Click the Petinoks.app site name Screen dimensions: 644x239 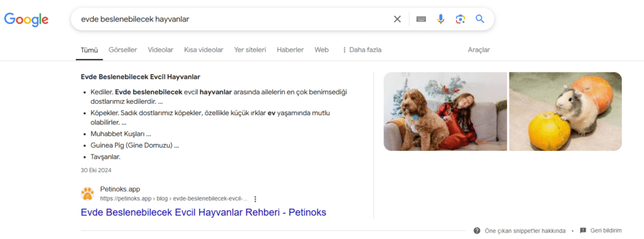120,189
